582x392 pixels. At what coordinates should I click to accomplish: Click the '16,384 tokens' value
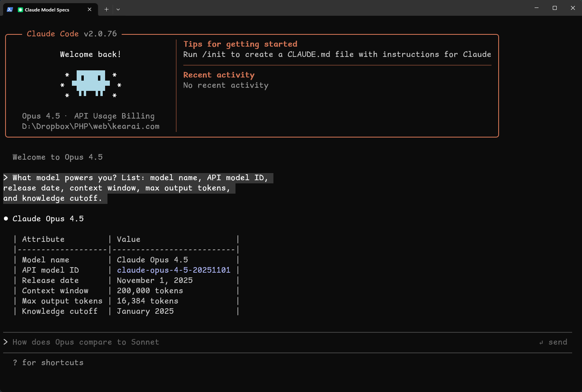pyautogui.click(x=148, y=301)
